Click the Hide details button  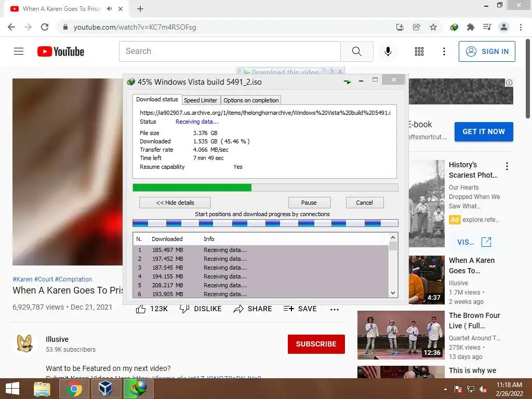175,203
